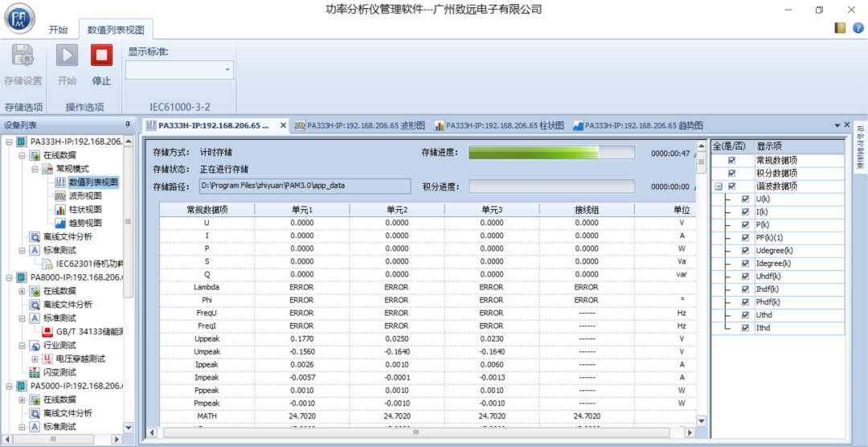Open the IEC62301 standby power test item

(x=90, y=264)
